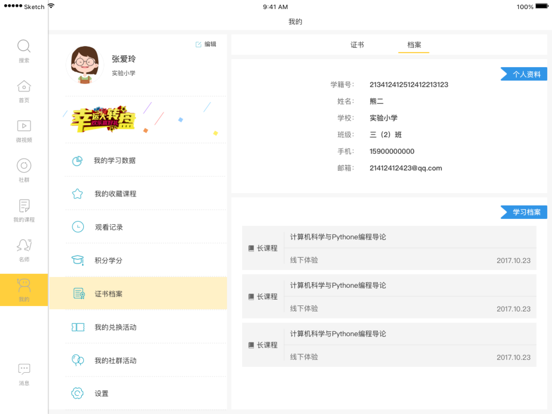Open the 搜索 search icon in sidebar

(24, 46)
